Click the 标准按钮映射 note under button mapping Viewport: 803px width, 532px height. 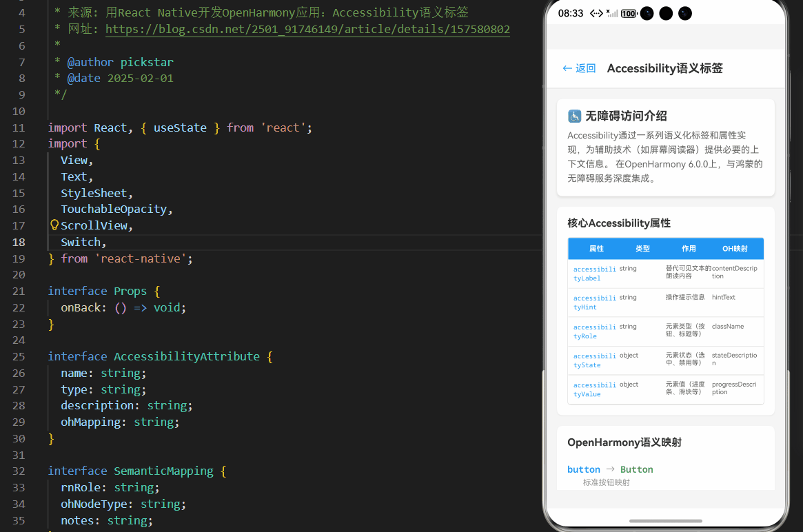607,482
